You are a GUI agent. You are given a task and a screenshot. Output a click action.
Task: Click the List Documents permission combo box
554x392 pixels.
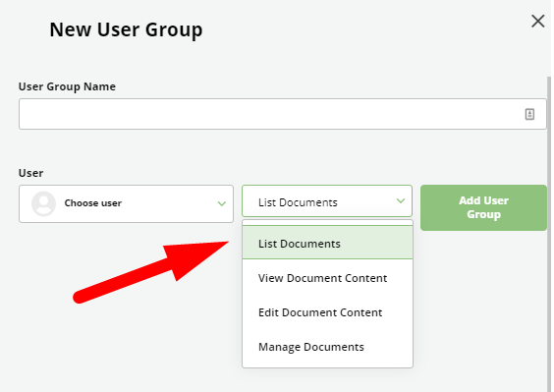[327, 200]
